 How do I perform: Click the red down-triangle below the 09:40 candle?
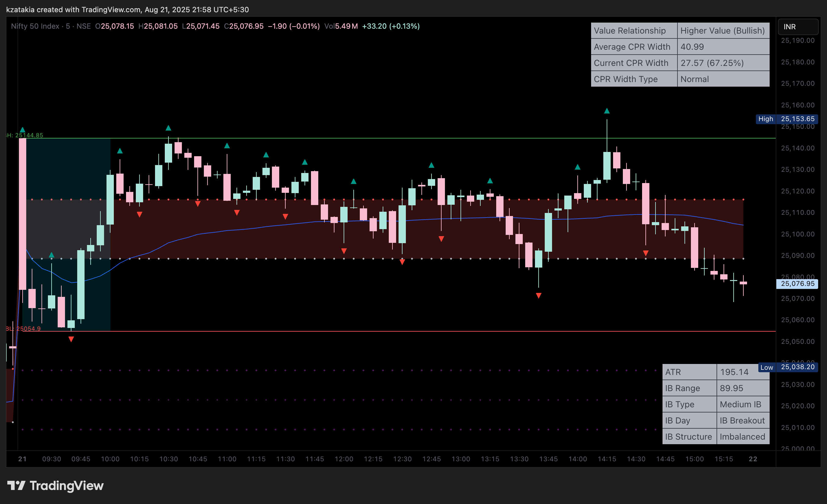(x=71, y=339)
